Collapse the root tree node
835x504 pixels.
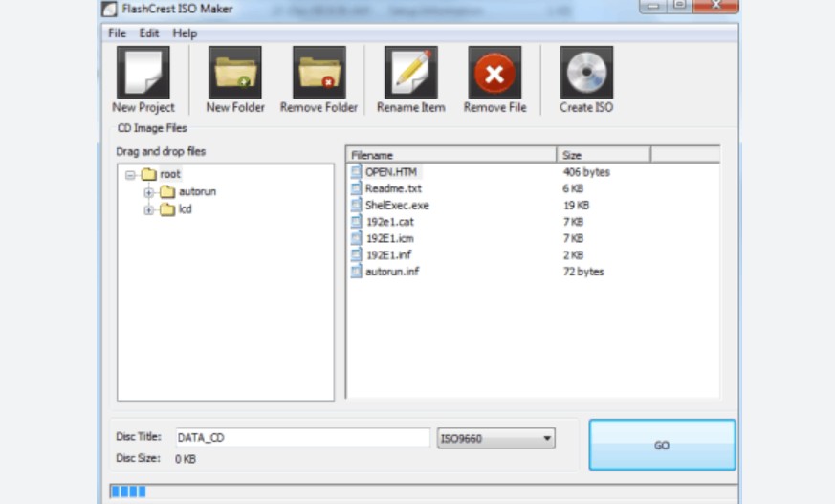click(130, 175)
